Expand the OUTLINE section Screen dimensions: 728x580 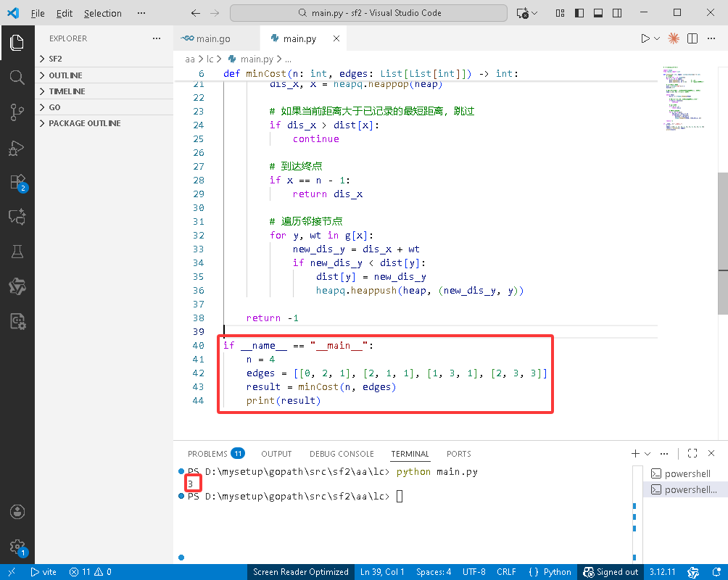(x=65, y=75)
